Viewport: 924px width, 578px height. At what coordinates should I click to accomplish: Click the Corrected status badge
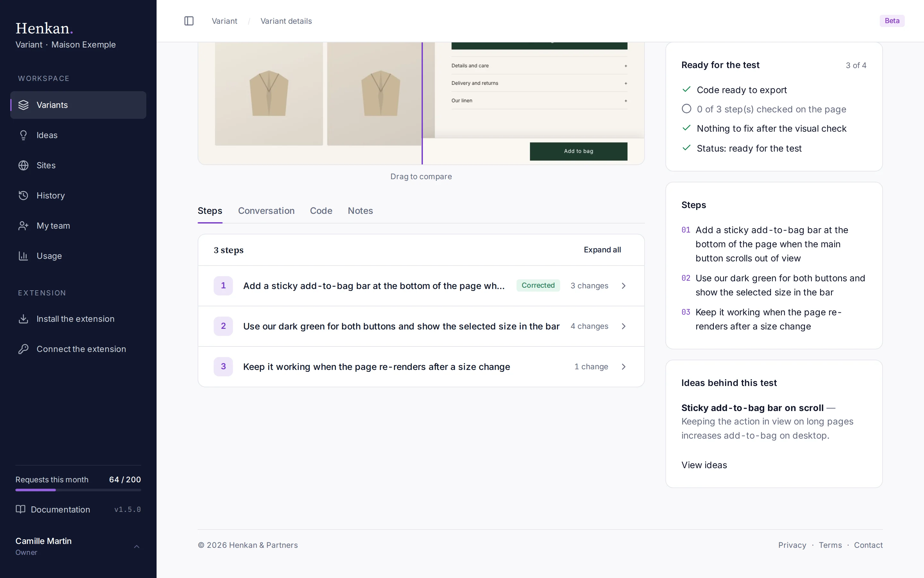pyautogui.click(x=538, y=285)
